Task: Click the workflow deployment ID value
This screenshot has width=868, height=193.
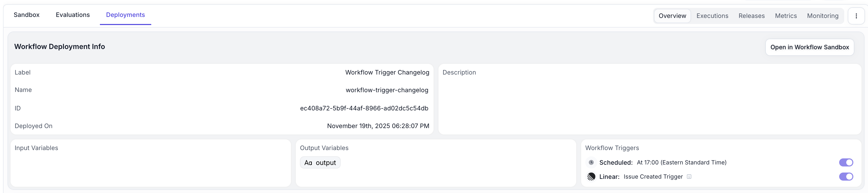Action: 364,108
